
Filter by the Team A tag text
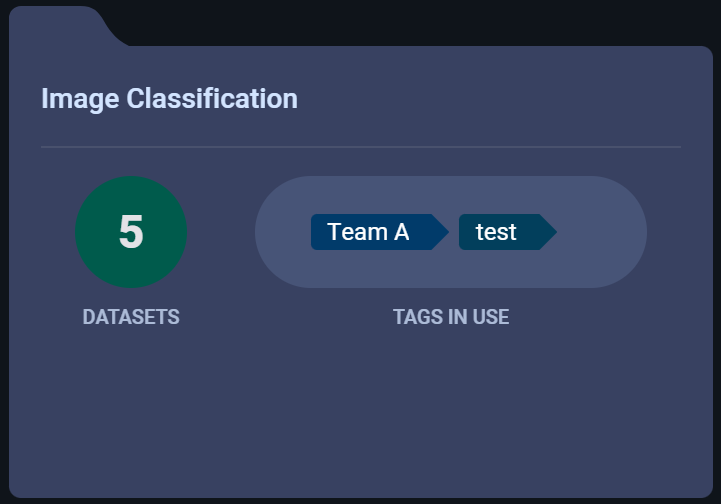point(368,232)
